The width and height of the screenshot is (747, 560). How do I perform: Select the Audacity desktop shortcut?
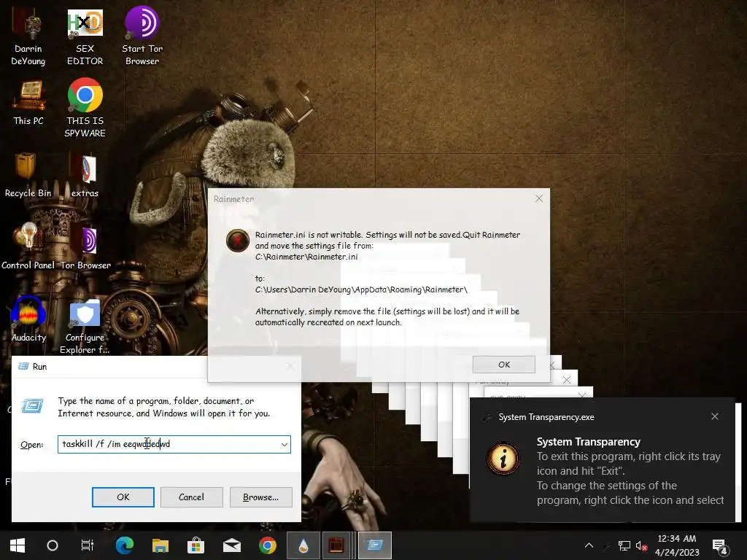[28, 319]
